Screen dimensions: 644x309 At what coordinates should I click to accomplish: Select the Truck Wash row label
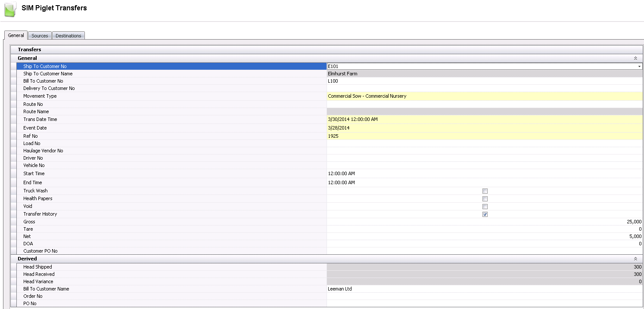[35, 191]
